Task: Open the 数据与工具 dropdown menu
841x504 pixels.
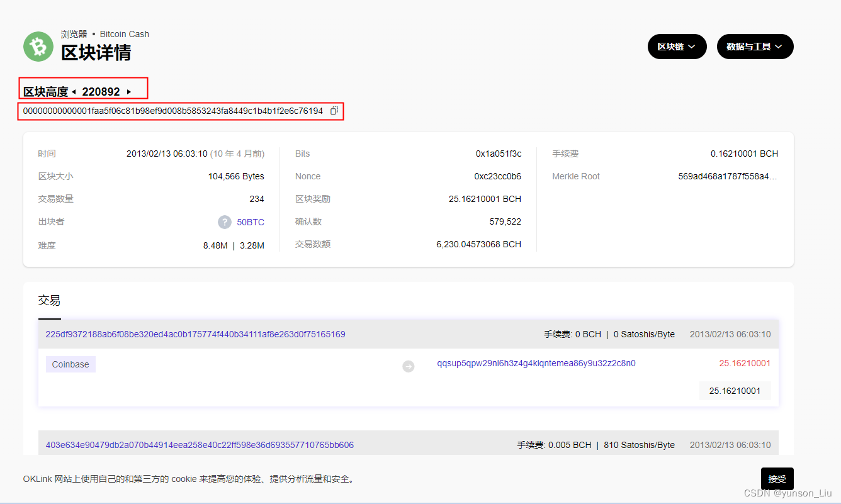Action: [755, 46]
